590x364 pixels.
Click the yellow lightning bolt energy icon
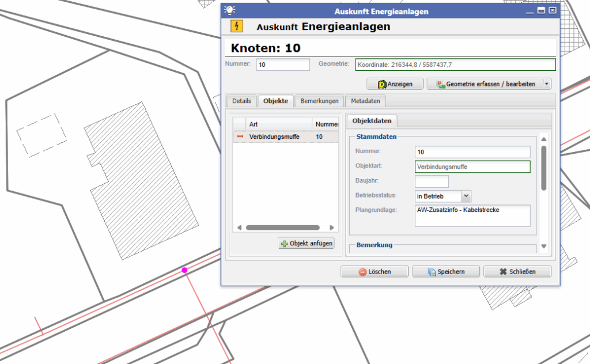pyautogui.click(x=237, y=26)
